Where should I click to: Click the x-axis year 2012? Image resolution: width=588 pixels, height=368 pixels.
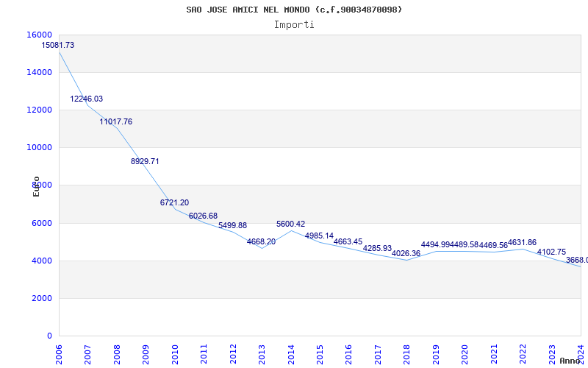click(x=233, y=353)
